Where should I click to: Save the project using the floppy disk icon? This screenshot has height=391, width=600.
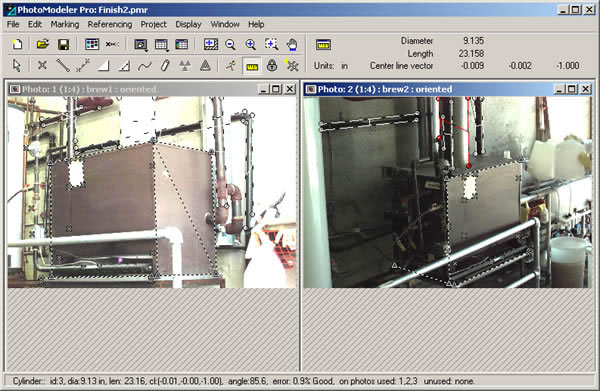tap(63, 44)
